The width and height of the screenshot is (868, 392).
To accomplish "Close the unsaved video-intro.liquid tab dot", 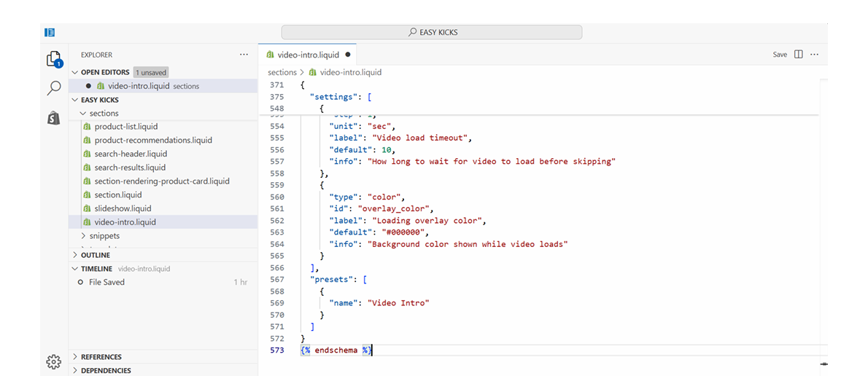I will (347, 55).
